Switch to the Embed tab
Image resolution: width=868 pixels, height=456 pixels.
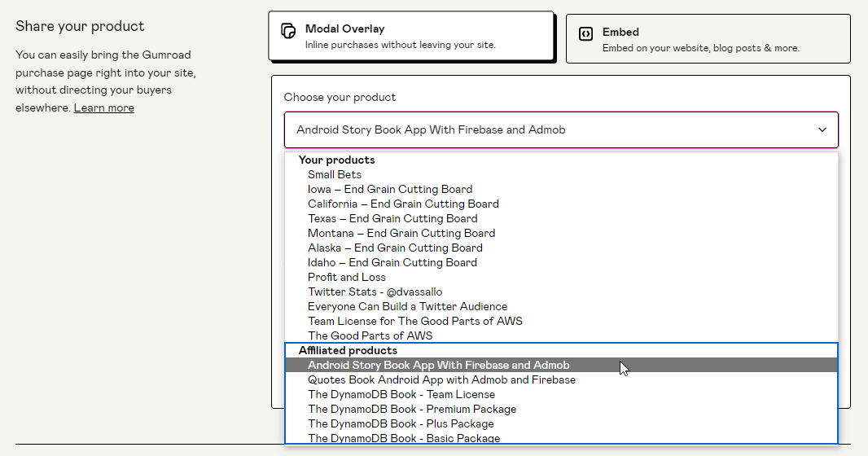pos(708,39)
